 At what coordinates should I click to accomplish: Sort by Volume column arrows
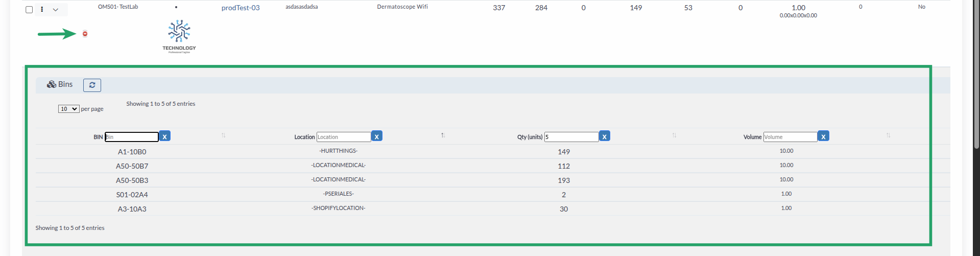888,135
